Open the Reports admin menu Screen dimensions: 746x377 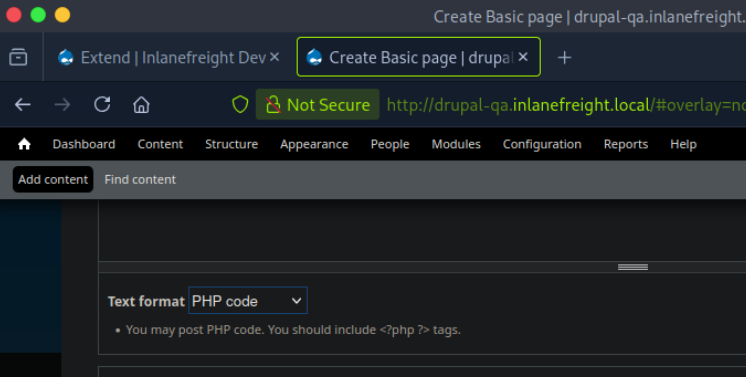click(x=626, y=144)
